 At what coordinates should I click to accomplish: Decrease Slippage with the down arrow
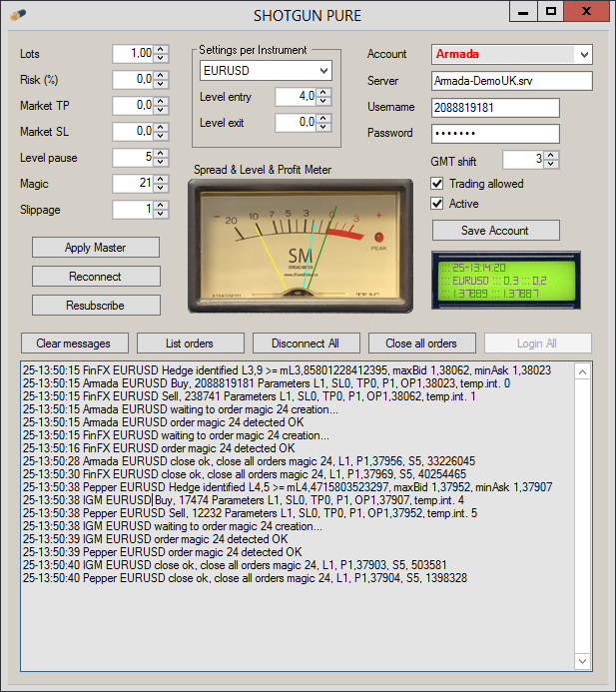161,214
